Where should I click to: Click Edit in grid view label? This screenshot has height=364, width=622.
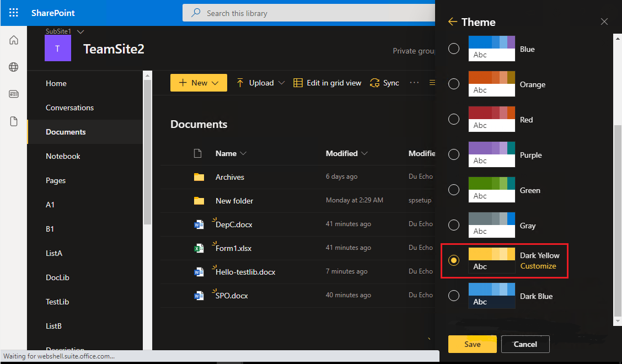334,83
